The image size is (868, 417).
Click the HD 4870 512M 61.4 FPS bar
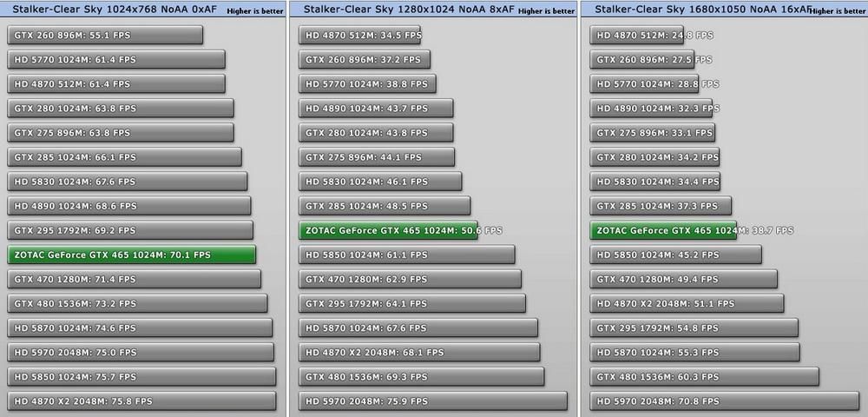[x=116, y=83]
